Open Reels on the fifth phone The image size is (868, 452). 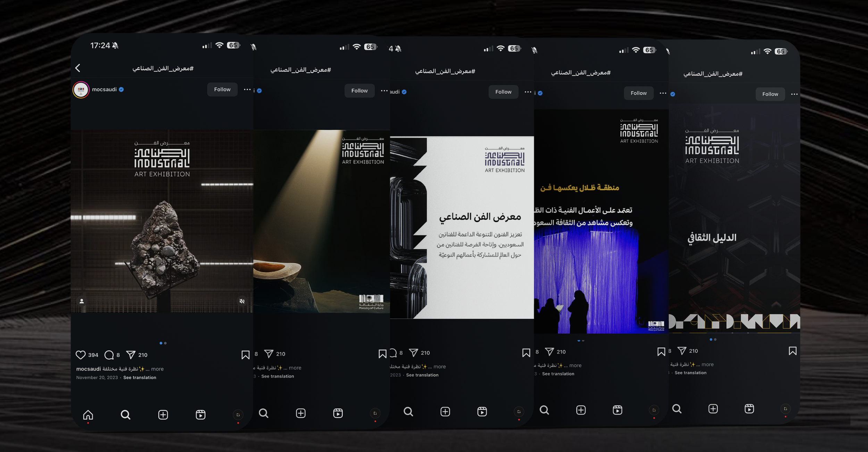pos(749,409)
